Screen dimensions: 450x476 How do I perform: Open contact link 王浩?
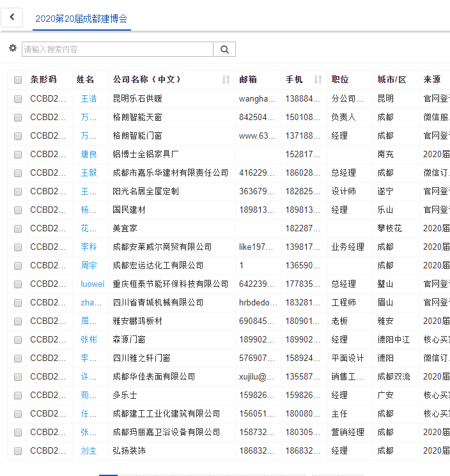pos(89,99)
